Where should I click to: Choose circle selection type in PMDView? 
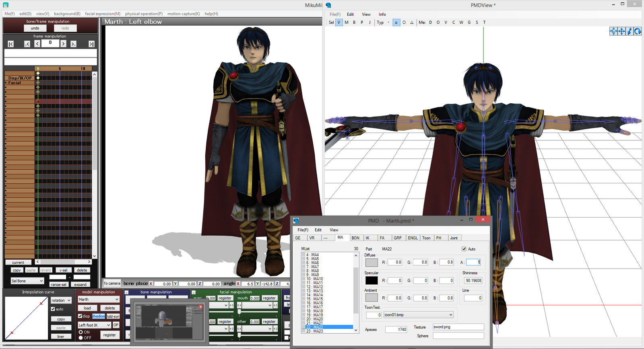[x=404, y=23]
